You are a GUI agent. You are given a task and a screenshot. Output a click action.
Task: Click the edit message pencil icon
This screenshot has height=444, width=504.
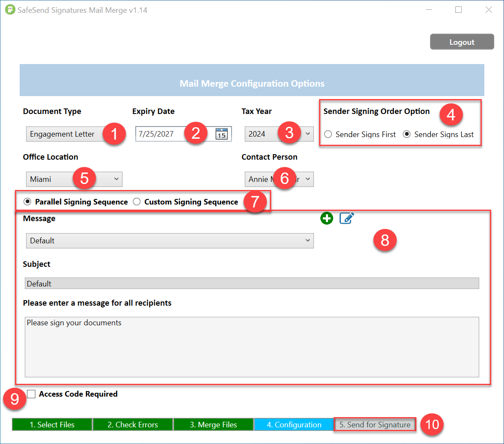[x=347, y=218]
